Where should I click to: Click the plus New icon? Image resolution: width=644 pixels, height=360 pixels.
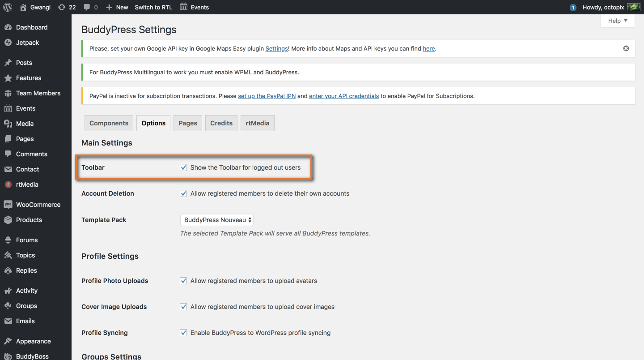pos(109,8)
